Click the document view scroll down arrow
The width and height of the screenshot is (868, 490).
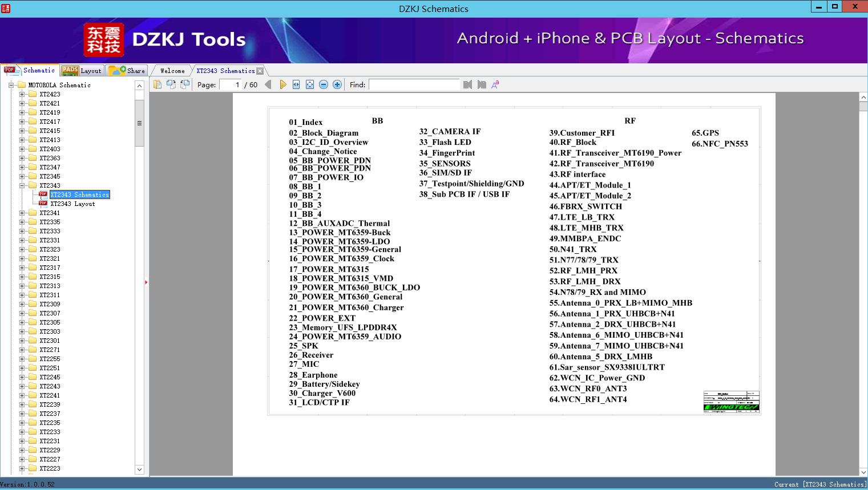pos(863,472)
